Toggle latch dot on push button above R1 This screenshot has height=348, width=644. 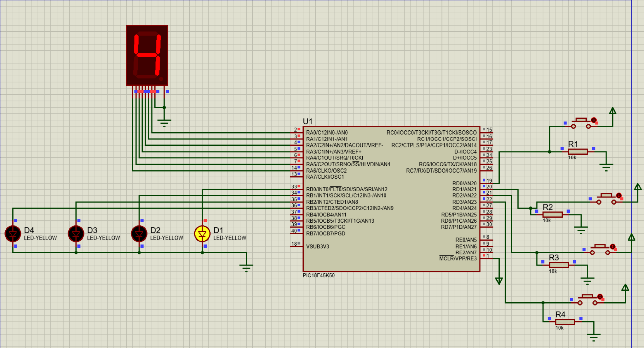[x=594, y=120]
